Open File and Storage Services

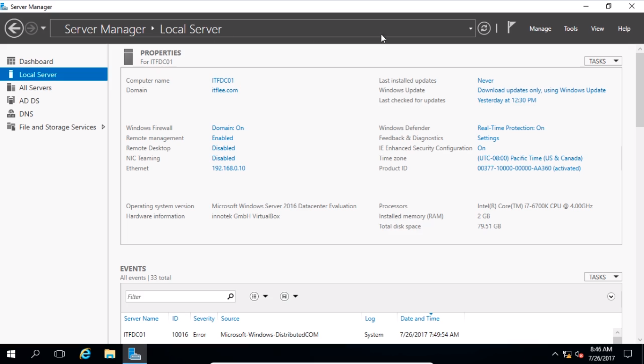coord(58,127)
